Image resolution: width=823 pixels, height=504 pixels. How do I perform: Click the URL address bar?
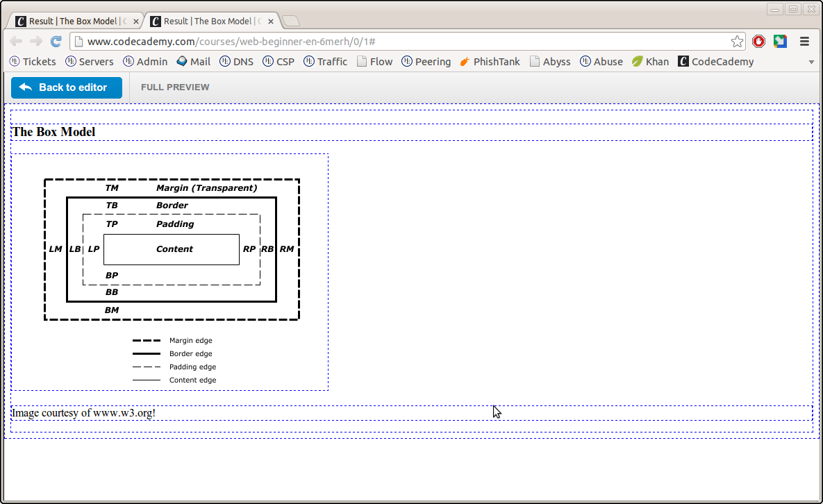click(403, 42)
